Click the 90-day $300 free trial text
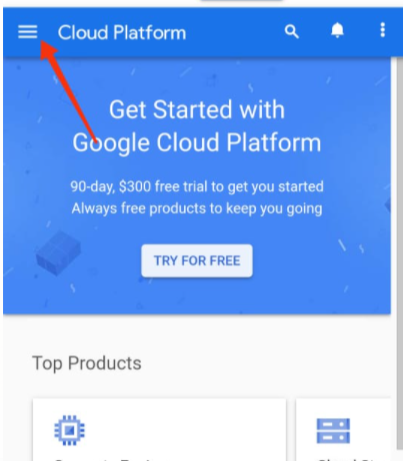 pyautogui.click(x=197, y=186)
